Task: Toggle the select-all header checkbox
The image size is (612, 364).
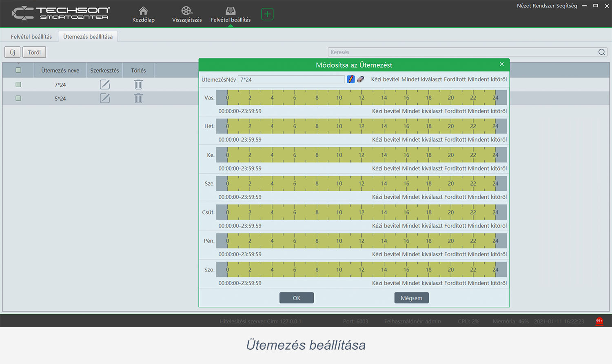Action: coord(18,70)
